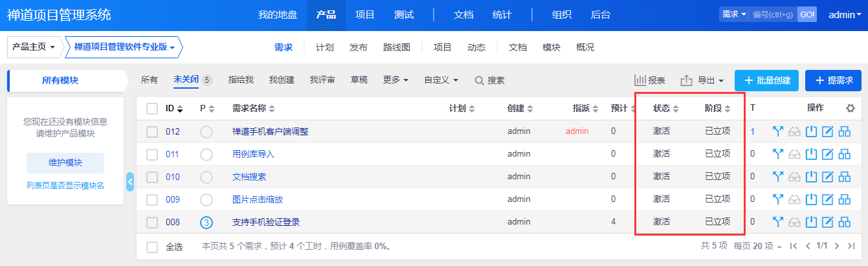Switch to the 路线图 sub-tab
Viewport: 868px width, 266px height.
[397, 47]
